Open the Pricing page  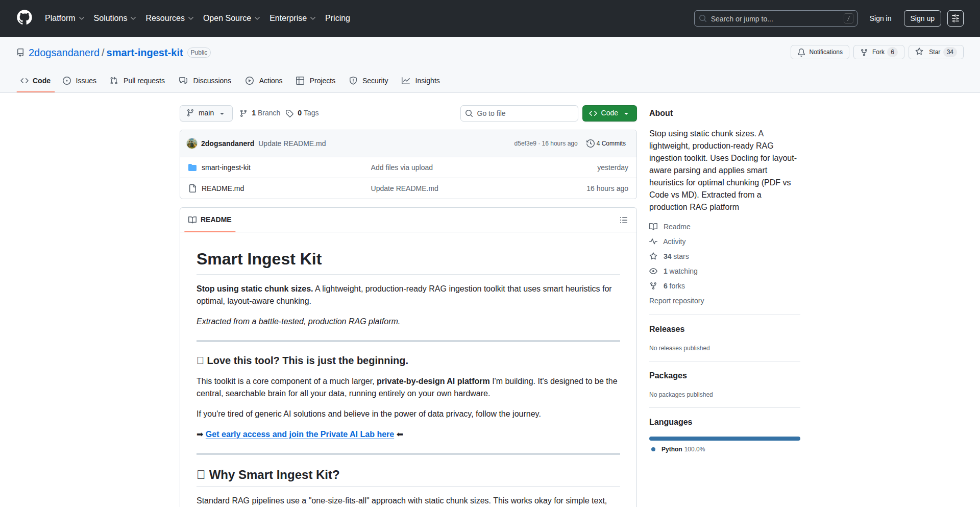click(337, 18)
